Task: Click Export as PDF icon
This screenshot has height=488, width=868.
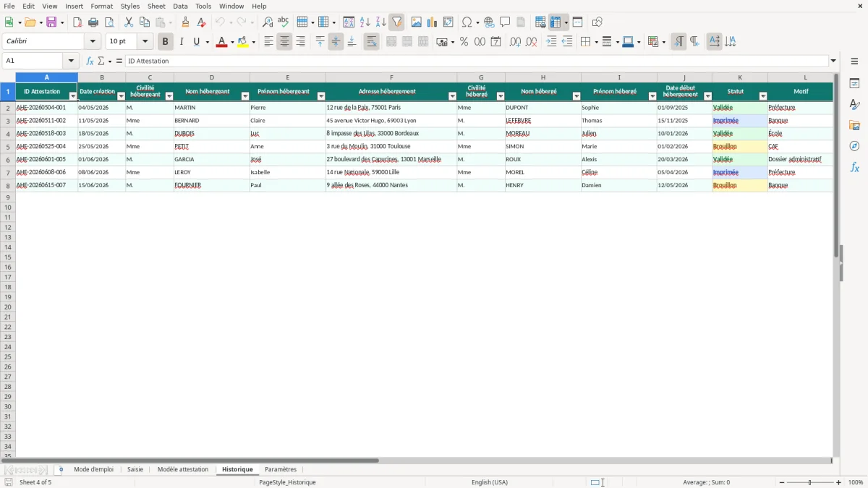Action: pos(77,22)
